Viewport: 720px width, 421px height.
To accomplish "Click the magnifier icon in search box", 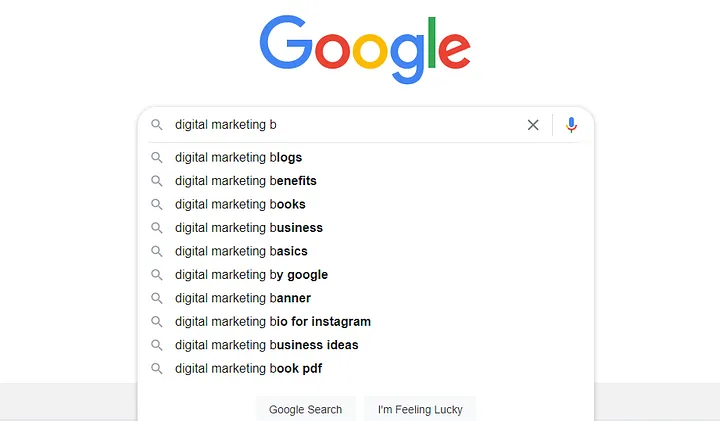I will [157, 125].
